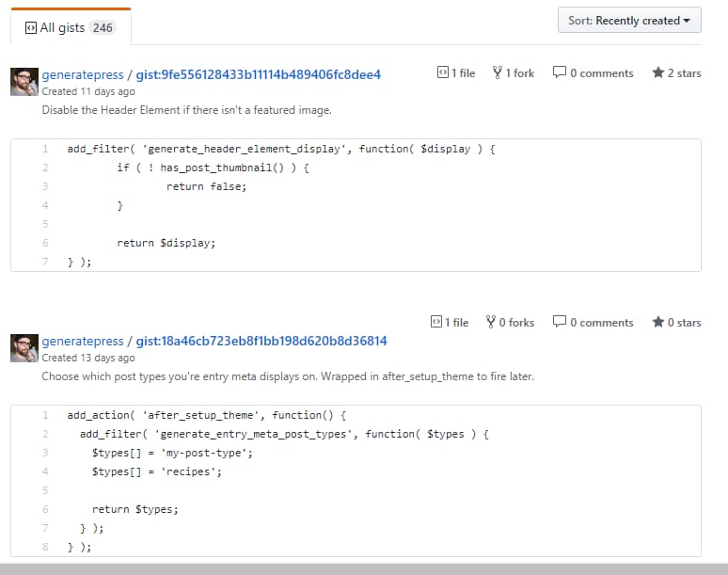Click the 246 gists count badge
The height and width of the screenshot is (575, 728).
pos(103,28)
